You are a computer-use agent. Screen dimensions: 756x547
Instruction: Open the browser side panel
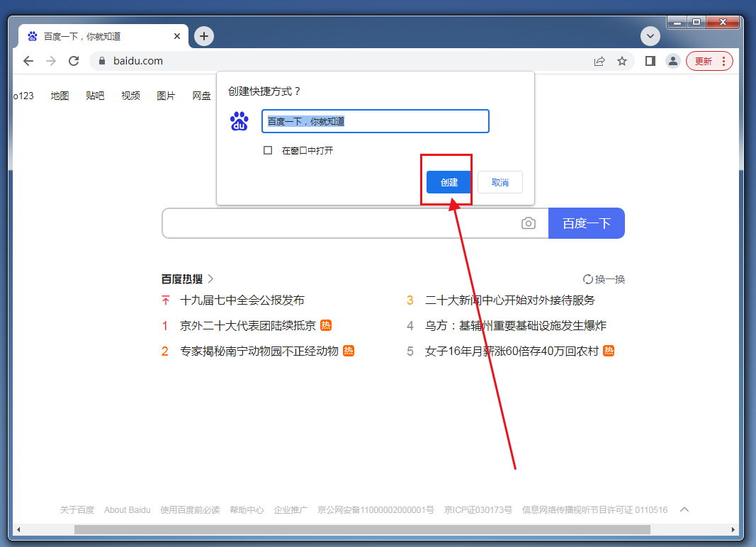point(650,61)
